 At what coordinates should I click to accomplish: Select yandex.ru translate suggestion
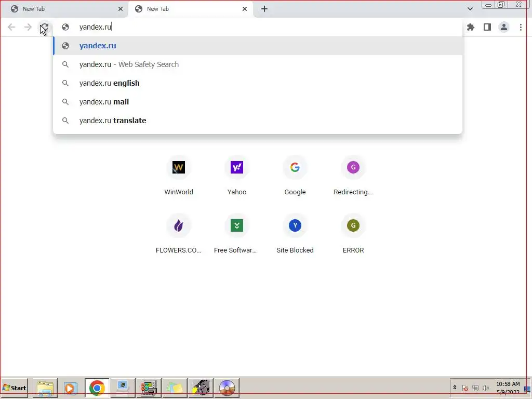pos(258,121)
